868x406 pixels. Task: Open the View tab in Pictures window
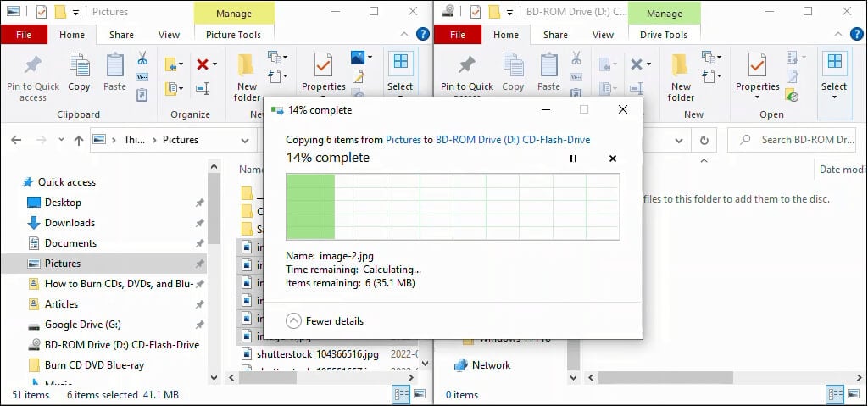(169, 35)
